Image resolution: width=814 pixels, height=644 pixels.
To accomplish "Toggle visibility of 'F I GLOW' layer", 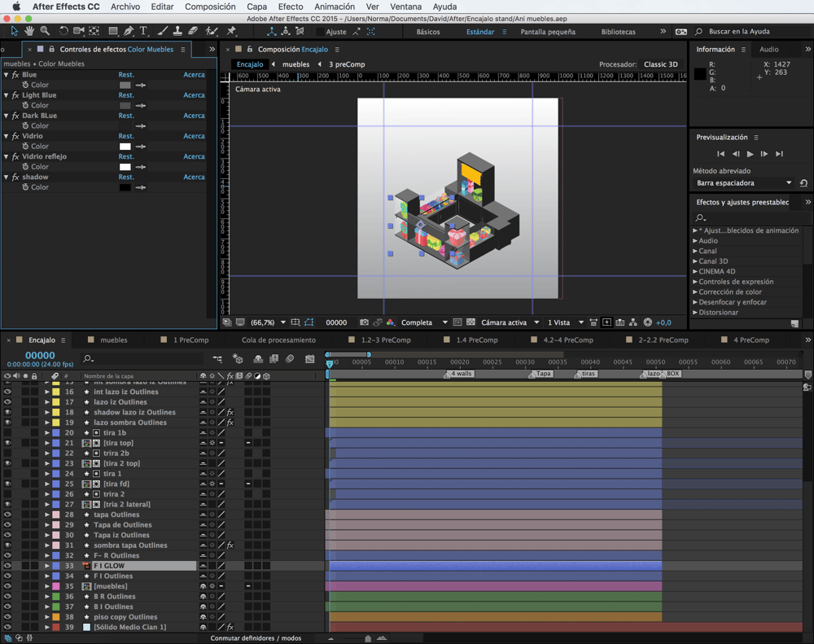I will [7, 566].
